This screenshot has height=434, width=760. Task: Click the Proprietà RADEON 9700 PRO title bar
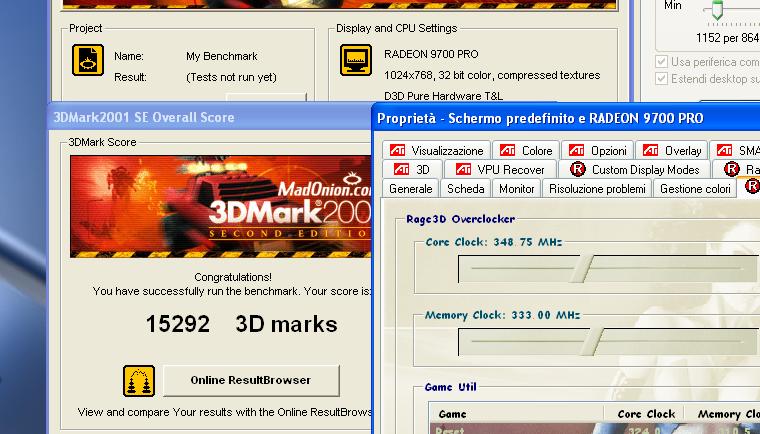566,118
